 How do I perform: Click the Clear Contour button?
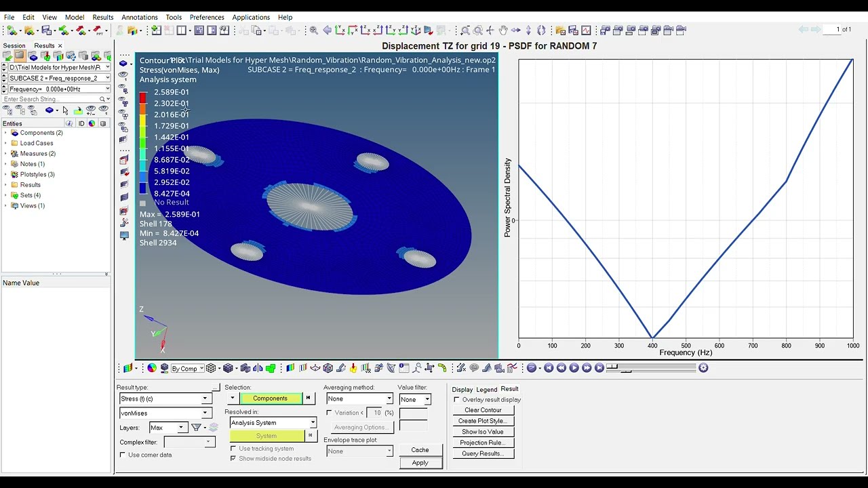pyautogui.click(x=483, y=410)
